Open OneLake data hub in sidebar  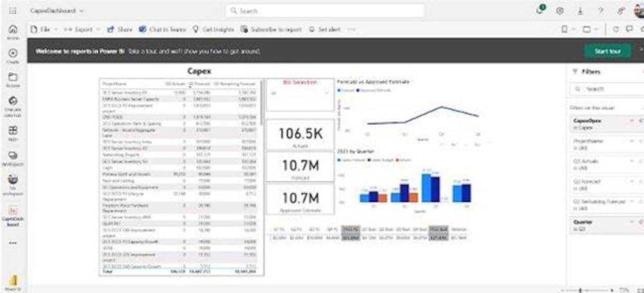pos(12,102)
